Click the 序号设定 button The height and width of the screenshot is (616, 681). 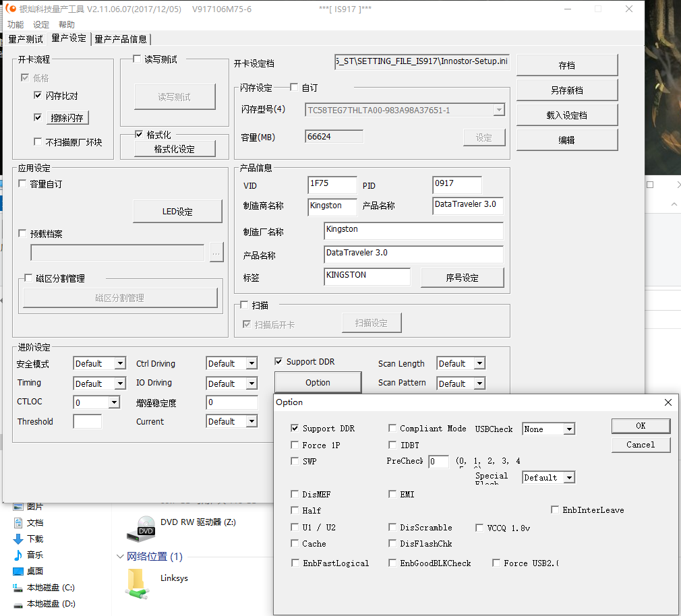[x=462, y=278]
